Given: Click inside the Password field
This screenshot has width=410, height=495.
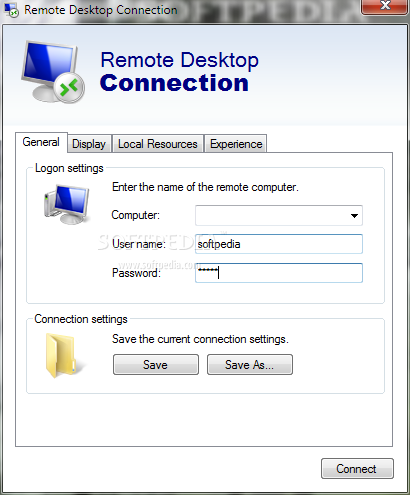Looking at the screenshot, I should click(x=279, y=273).
